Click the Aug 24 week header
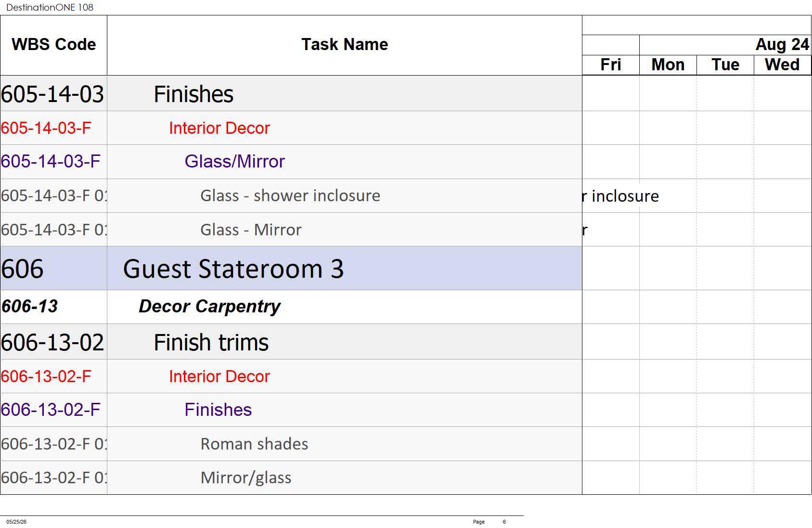812x528 pixels. point(725,45)
